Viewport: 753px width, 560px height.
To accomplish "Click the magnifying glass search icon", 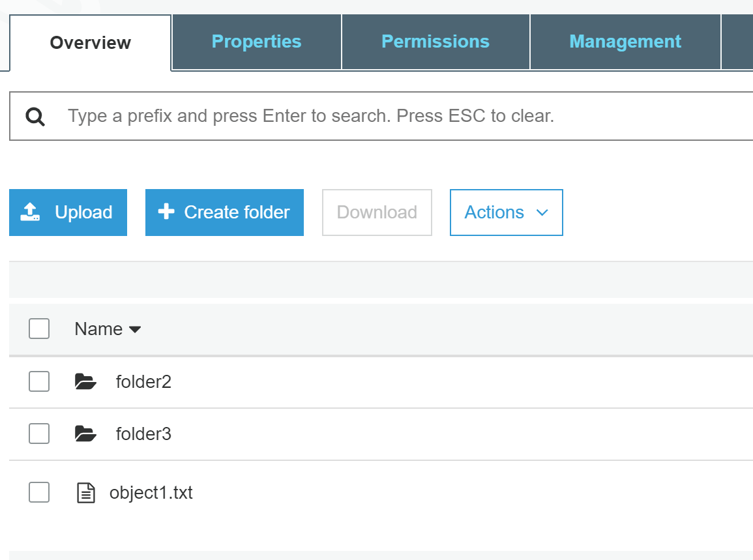I will [x=35, y=116].
